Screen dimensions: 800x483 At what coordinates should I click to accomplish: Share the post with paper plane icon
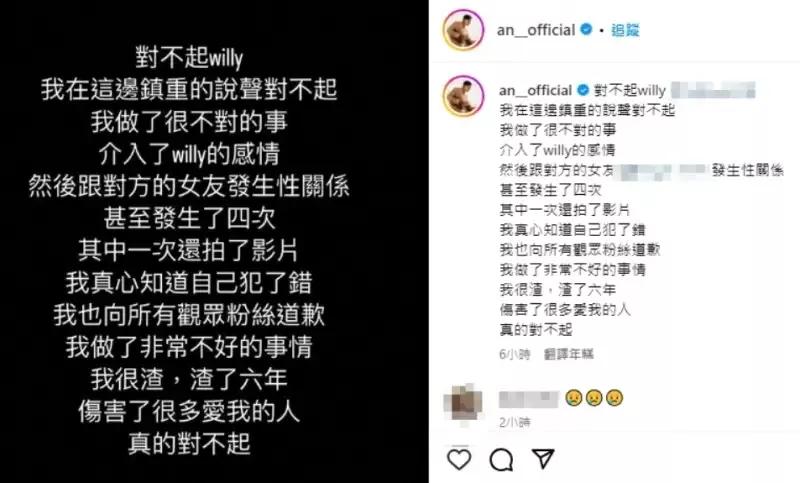click(x=543, y=459)
